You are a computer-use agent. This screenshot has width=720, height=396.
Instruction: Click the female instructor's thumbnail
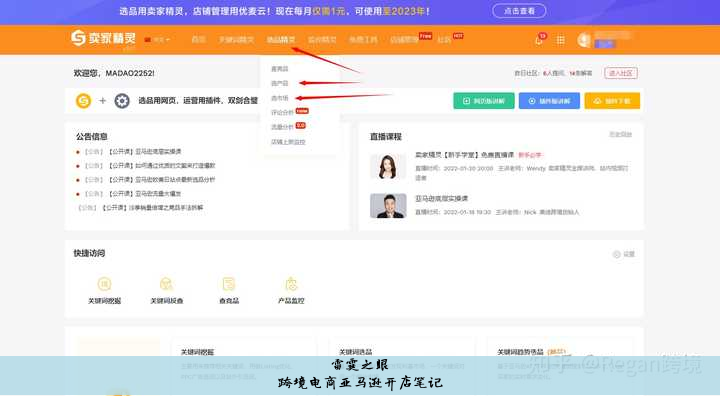[x=388, y=167]
